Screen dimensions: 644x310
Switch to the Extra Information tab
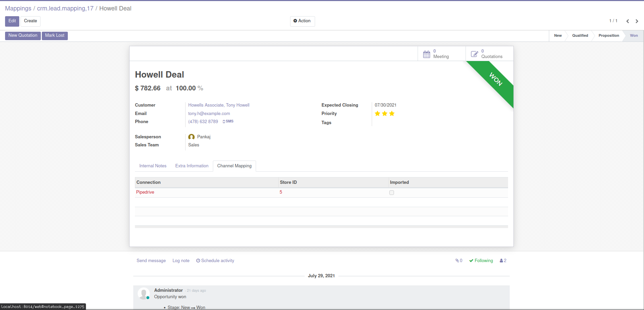click(x=192, y=166)
